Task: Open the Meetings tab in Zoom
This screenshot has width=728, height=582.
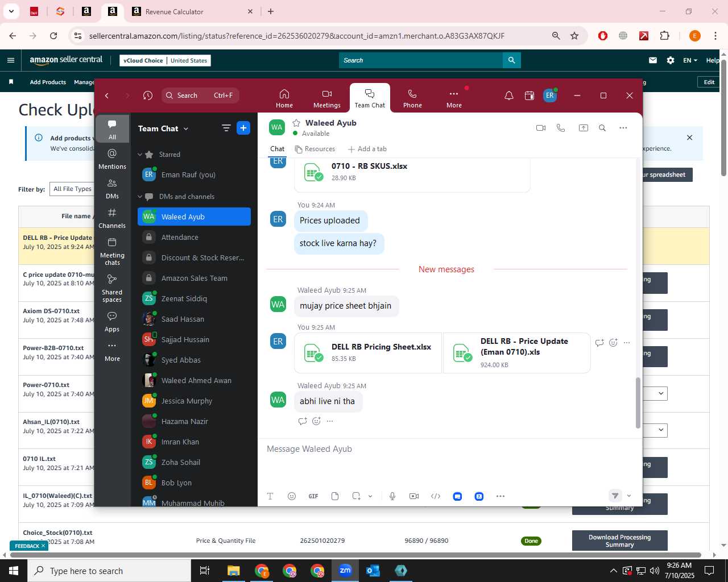Action: coord(327,98)
